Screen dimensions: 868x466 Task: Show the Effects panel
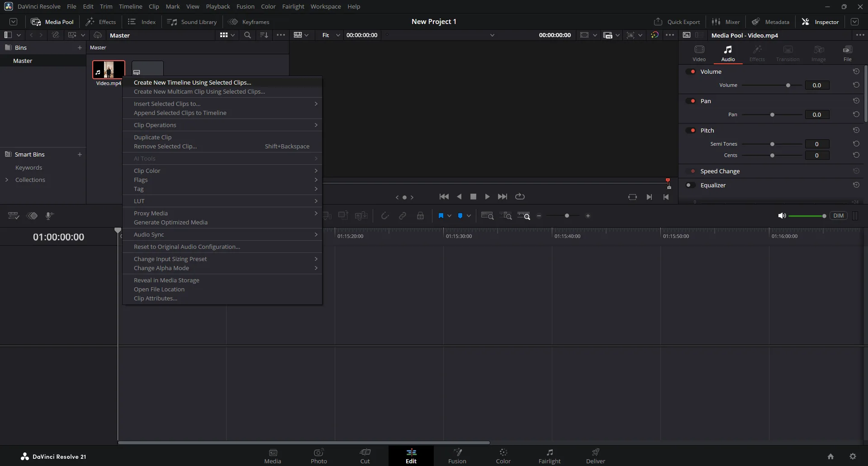[101, 22]
